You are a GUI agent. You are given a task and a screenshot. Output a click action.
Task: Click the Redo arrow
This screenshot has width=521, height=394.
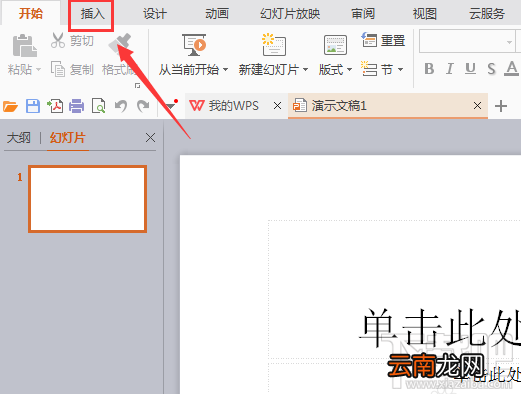click(x=143, y=106)
